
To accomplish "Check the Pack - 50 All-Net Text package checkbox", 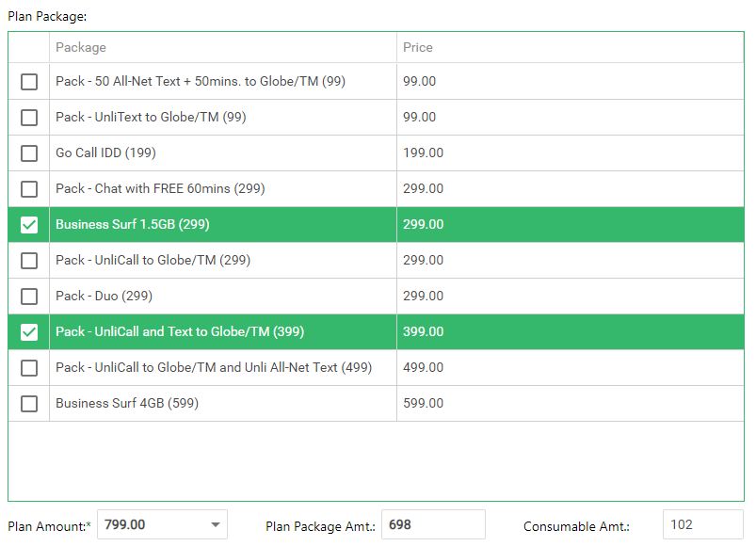I will pyautogui.click(x=28, y=81).
